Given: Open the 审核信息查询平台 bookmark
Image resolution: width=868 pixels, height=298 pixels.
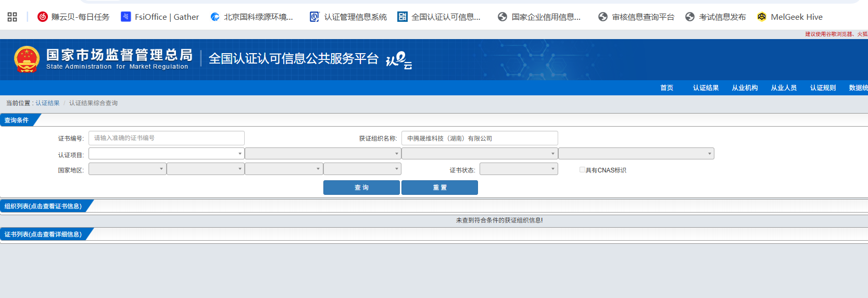Looking at the screenshot, I should (x=636, y=17).
